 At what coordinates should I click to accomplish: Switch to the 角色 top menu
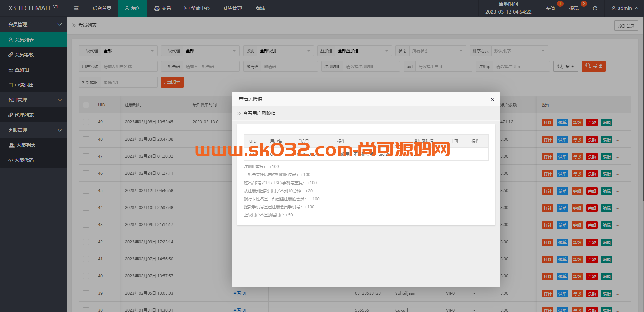click(x=132, y=8)
